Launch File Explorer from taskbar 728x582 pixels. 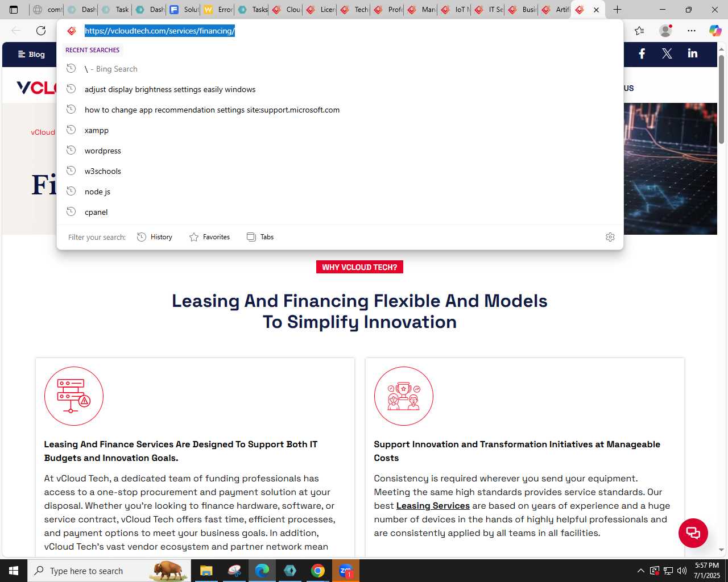[x=206, y=571]
